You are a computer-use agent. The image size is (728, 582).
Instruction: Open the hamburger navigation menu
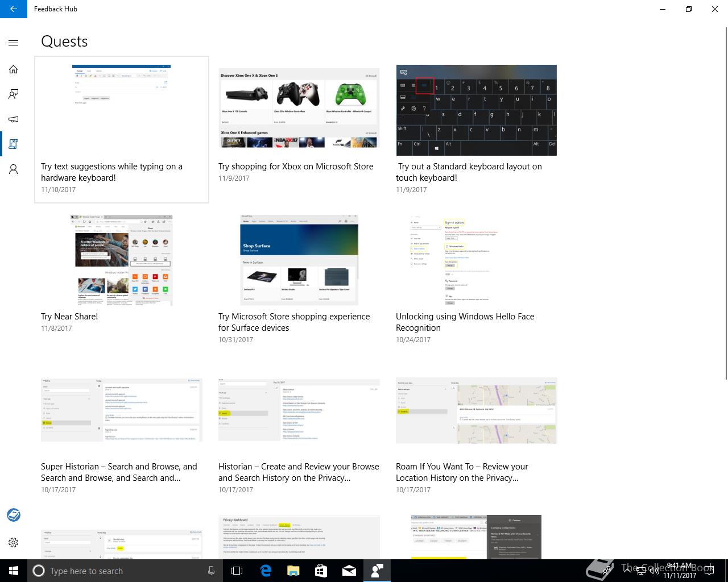point(14,43)
